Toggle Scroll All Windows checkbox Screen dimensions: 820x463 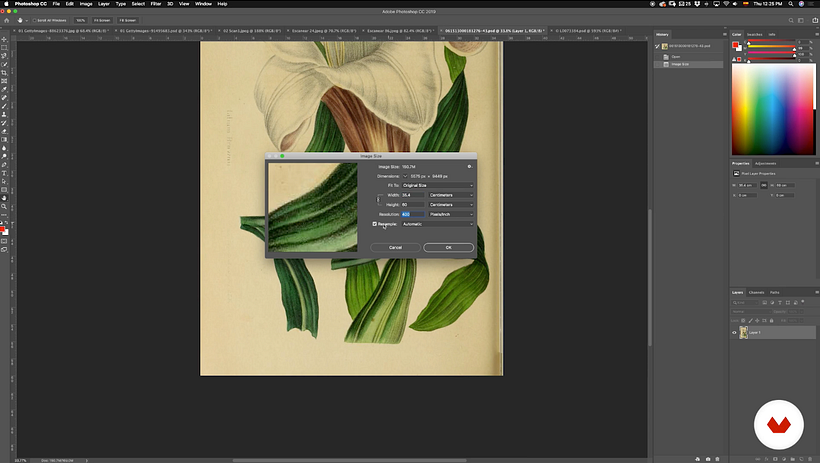pyautogui.click(x=35, y=20)
